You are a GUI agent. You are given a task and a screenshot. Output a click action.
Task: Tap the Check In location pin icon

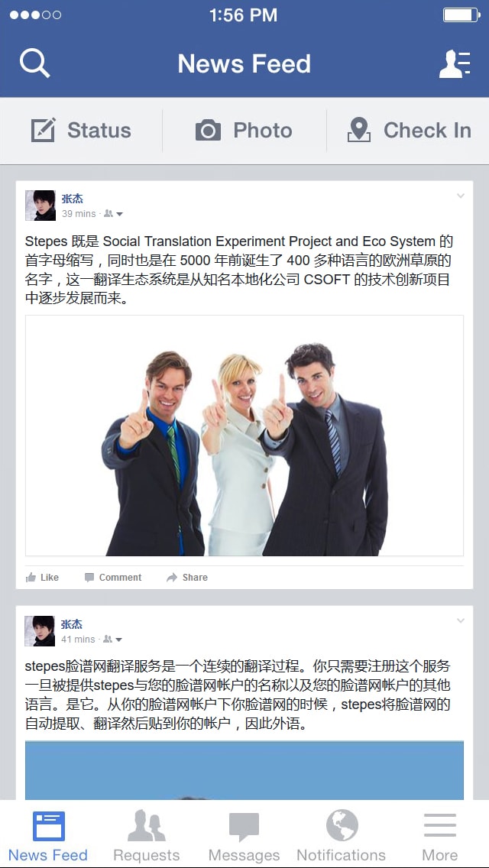click(x=359, y=130)
